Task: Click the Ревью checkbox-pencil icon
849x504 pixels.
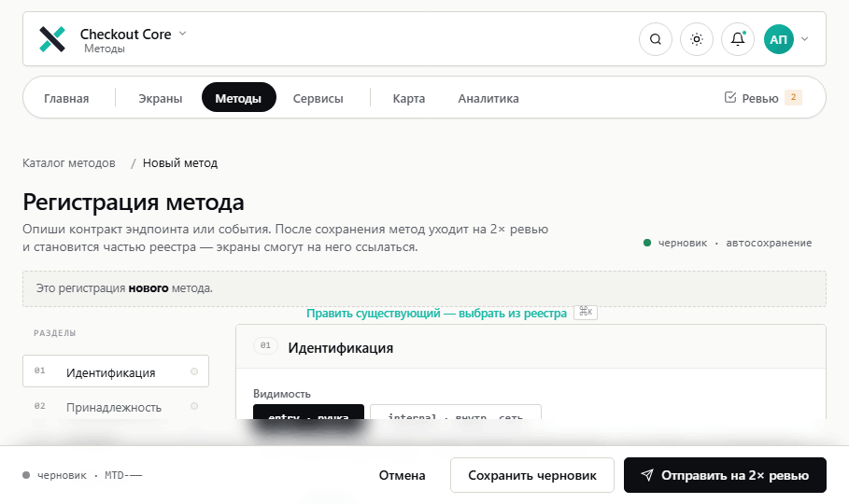Action: 730,97
